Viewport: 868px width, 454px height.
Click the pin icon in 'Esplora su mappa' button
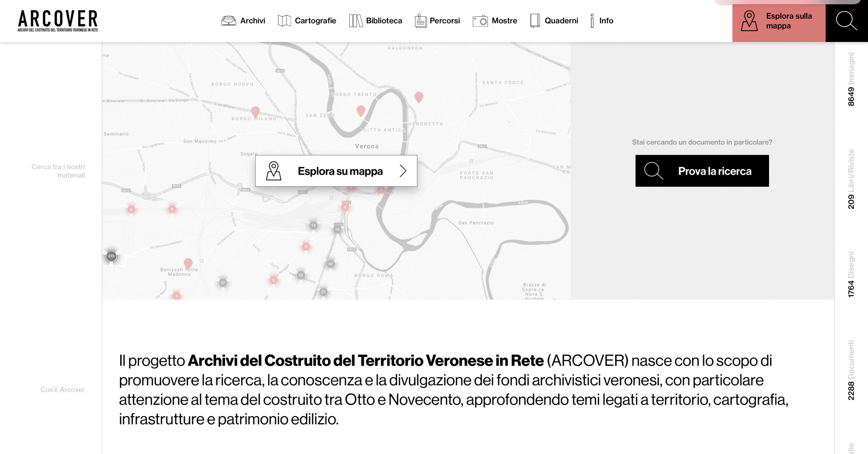pyautogui.click(x=274, y=171)
